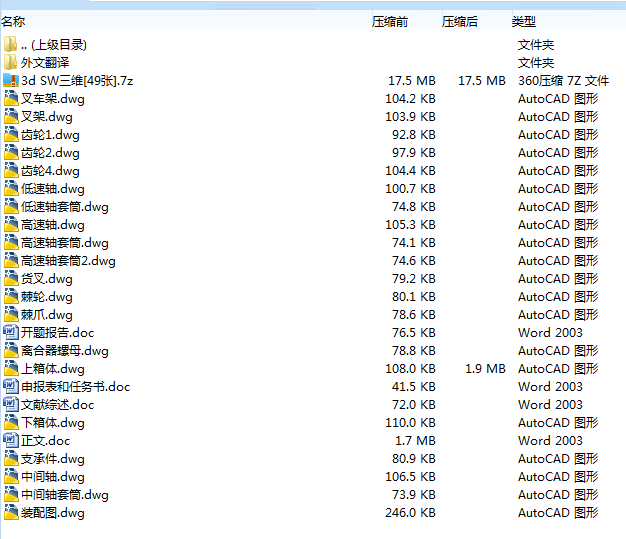This screenshot has width=626, height=539.
Task: Select the file name 申报表和任务书.doc
Action: 75,386
